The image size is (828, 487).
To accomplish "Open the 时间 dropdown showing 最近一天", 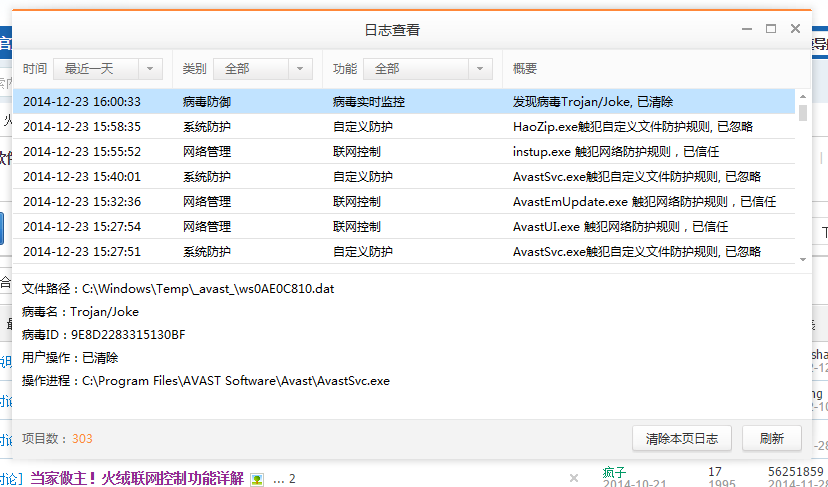I will coord(108,69).
